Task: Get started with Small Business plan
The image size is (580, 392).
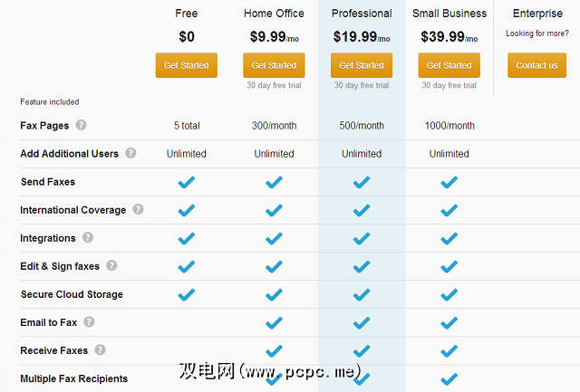Action: coord(449,65)
